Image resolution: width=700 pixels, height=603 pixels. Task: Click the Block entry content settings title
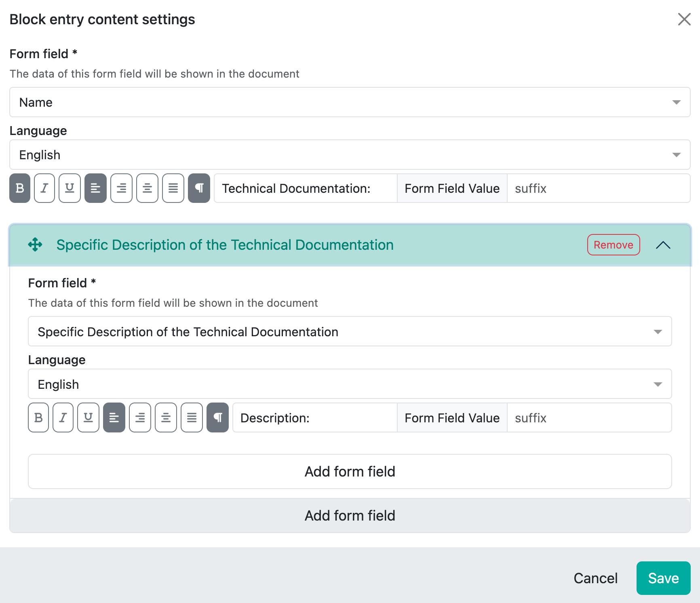pyautogui.click(x=102, y=19)
